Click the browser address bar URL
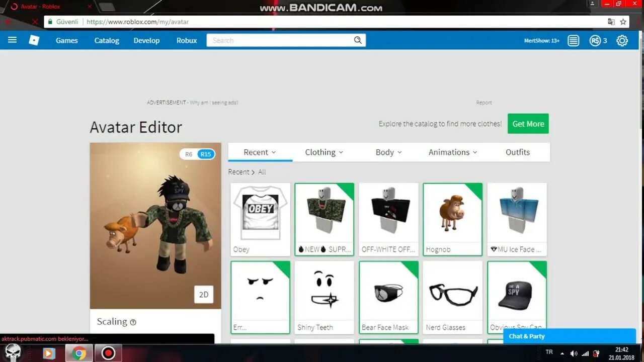 137,22
